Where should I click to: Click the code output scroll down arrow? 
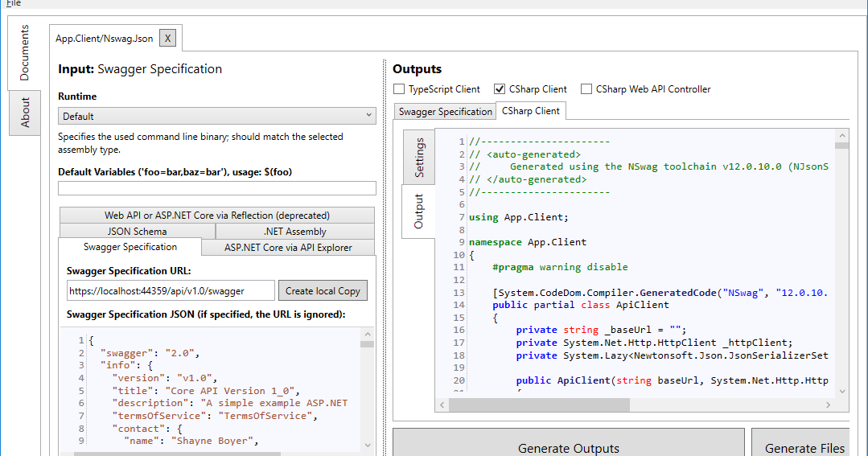(x=842, y=391)
